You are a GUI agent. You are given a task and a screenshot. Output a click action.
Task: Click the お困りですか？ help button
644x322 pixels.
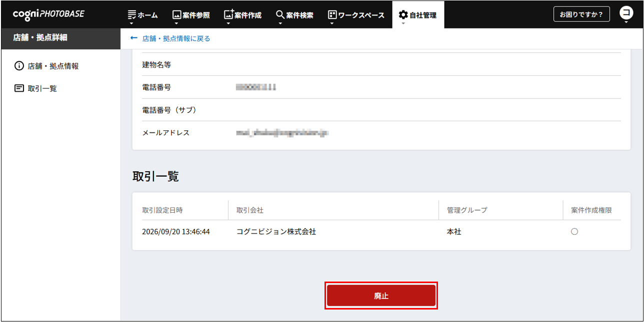click(581, 14)
